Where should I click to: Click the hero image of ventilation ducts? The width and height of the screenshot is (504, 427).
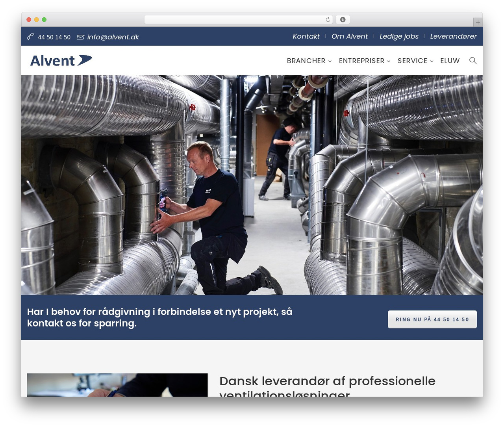pyautogui.click(x=252, y=185)
